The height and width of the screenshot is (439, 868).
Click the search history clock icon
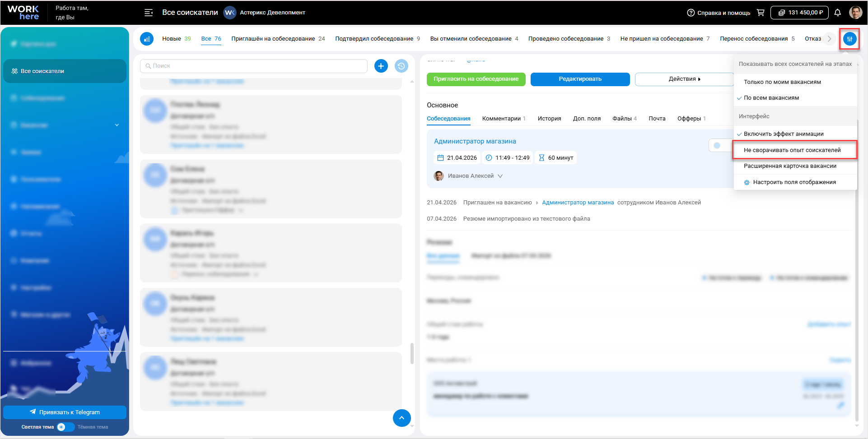click(x=401, y=66)
